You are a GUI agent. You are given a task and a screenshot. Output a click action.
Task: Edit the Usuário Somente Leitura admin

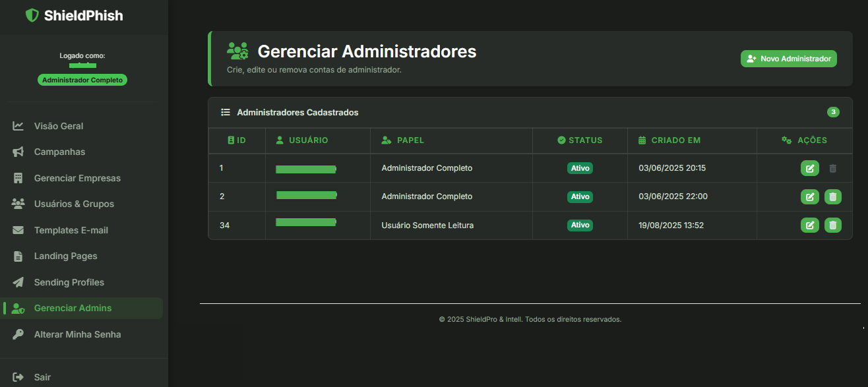pos(809,225)
